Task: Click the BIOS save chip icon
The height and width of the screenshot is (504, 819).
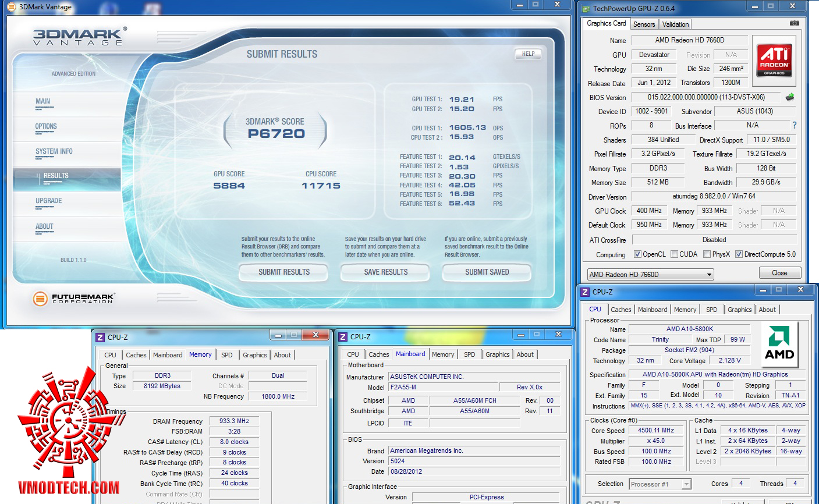Action: (790, 97)
